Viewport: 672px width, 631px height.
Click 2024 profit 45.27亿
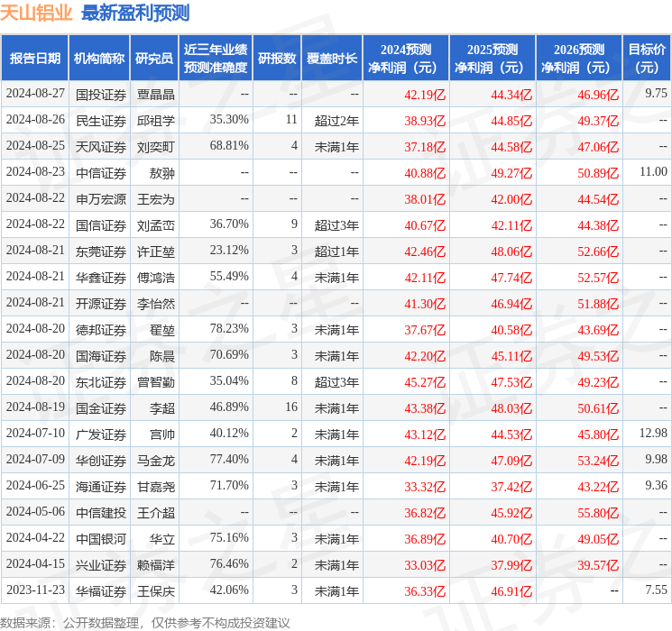(x=425, y=382)
